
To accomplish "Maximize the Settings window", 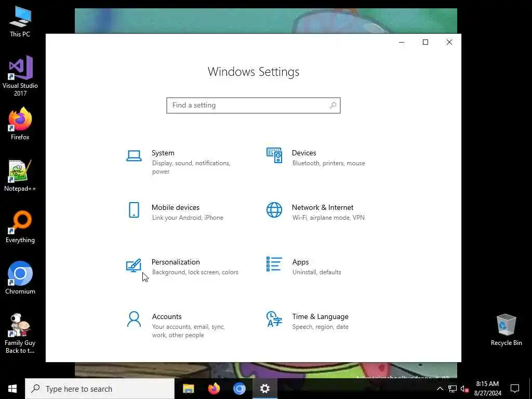I will point(425,43).
